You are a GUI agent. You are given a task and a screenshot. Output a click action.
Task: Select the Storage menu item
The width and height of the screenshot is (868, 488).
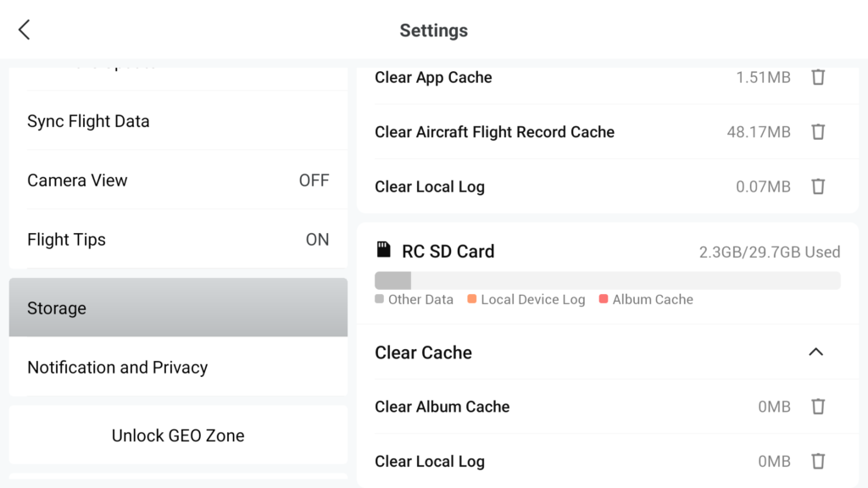point(178,308)
